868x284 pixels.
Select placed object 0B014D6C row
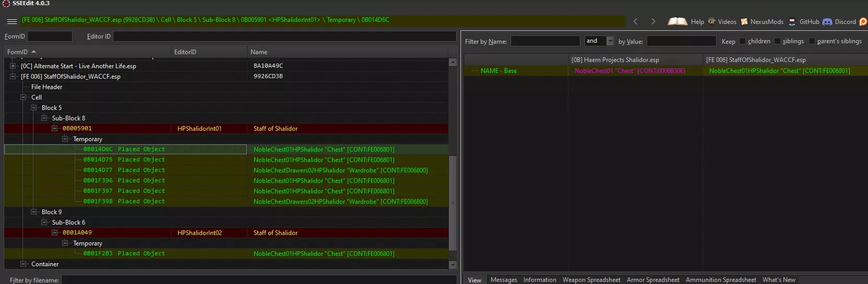point(227,150)
